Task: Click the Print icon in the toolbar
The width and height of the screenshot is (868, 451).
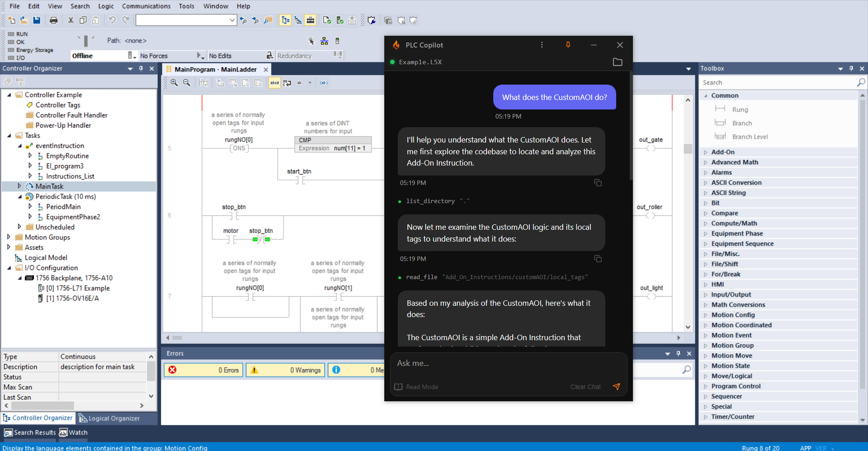Action: tap(54, 20)
